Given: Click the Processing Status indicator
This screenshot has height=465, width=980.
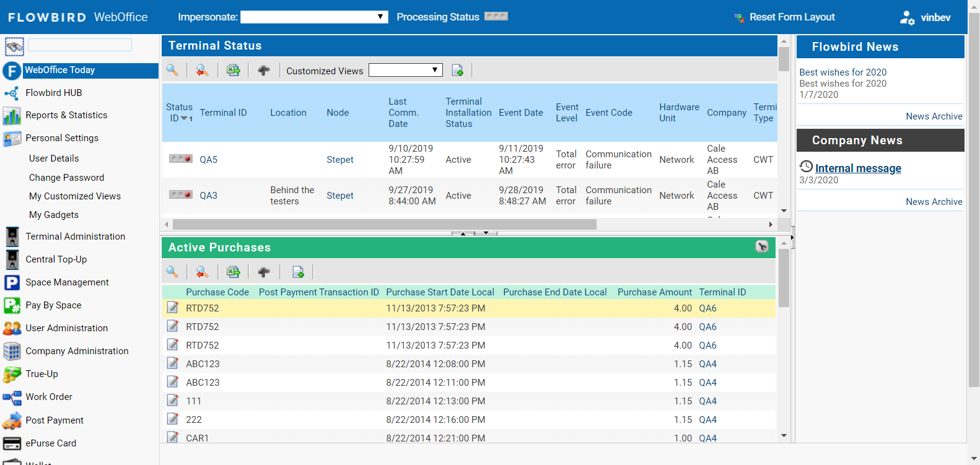Looking at the screenshot, I should tap(496, 17).
